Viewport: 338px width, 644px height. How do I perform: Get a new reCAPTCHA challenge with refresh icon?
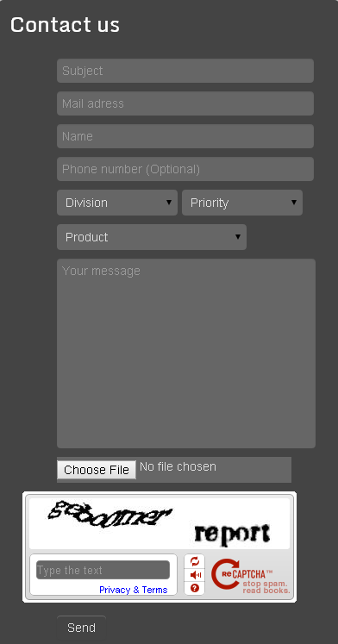(x=195, y=561)
